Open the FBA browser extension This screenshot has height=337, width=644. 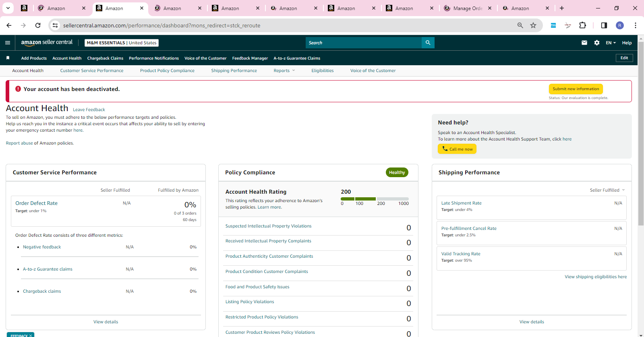point(553,25)
